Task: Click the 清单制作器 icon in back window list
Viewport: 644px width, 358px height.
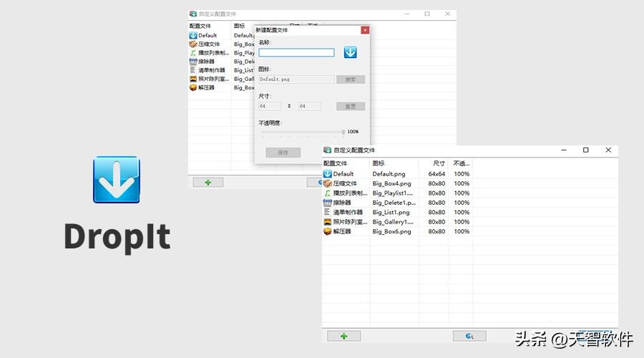Action: 193,70
